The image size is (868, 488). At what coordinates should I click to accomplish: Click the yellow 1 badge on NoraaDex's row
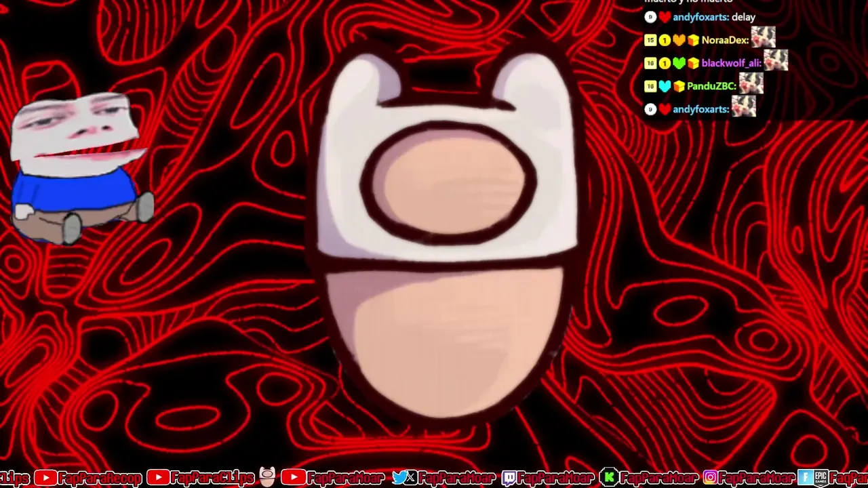point(665,41)
